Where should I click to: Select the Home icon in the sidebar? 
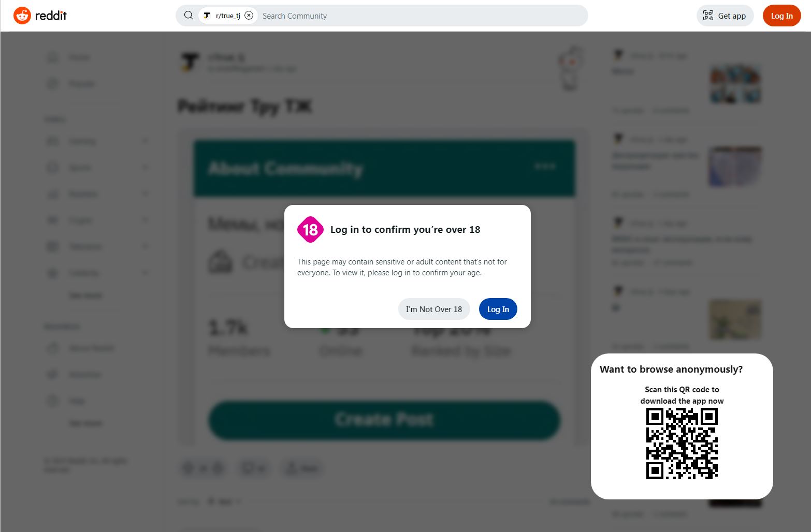[52, 57]
